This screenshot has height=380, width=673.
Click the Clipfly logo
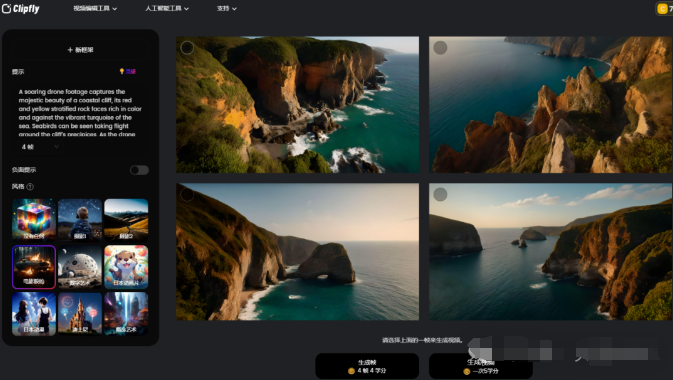click(21, 9)
